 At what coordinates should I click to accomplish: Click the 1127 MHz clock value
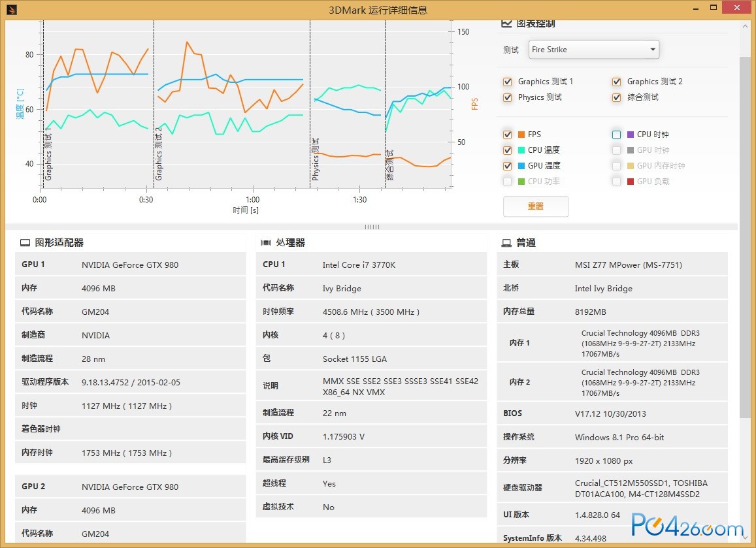click(x=126, y=406)
